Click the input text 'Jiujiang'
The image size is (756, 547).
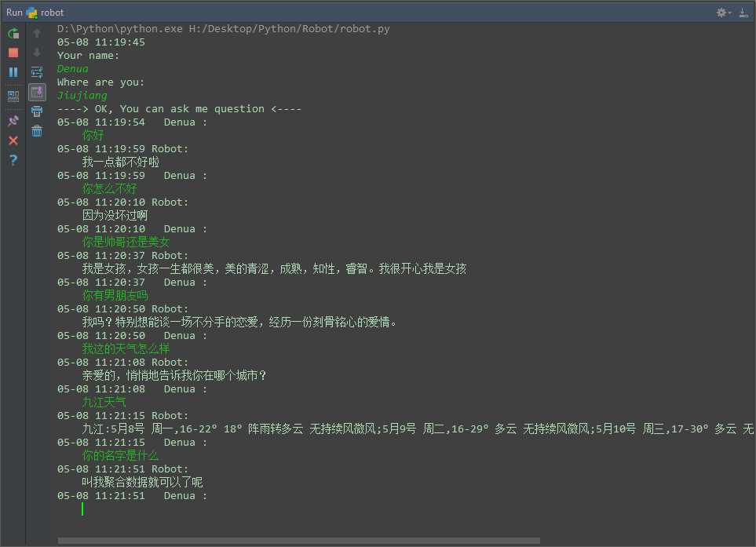(x=82, y=96)
